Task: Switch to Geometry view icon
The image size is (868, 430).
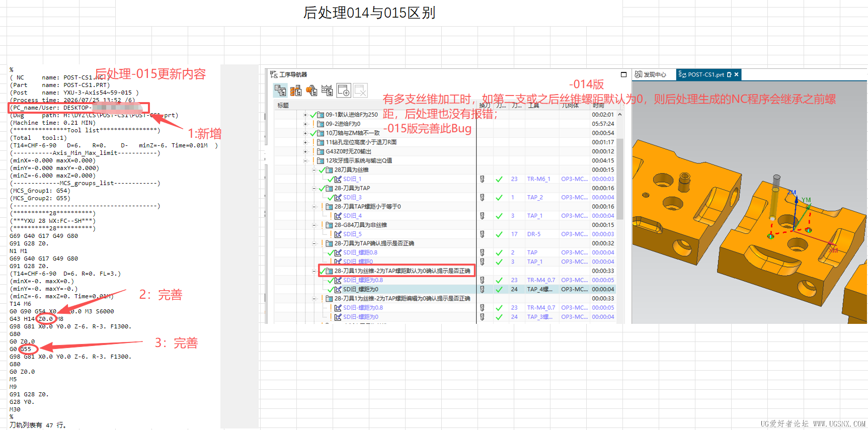Action: click(311, 91)
